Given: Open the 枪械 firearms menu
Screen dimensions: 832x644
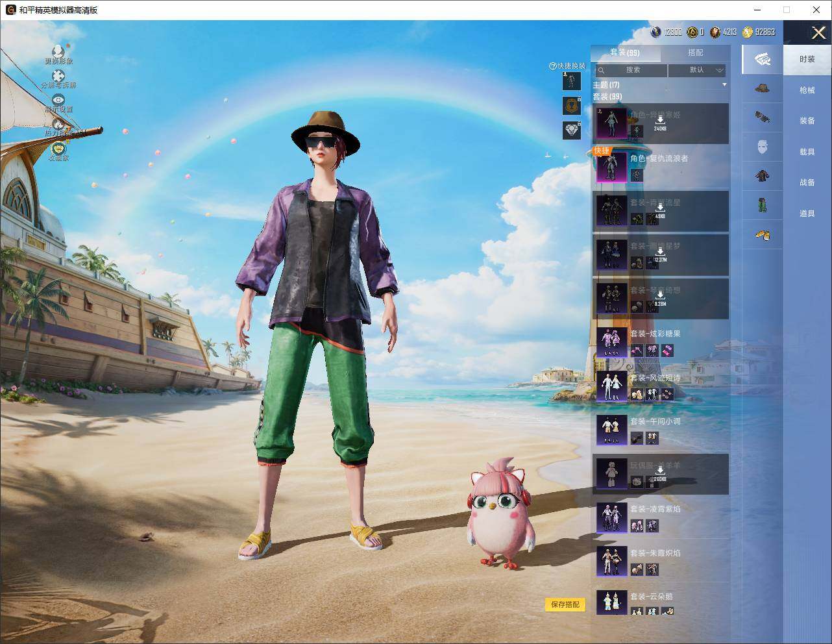Looking at the screenshot, I should click(x=807, y=90).
